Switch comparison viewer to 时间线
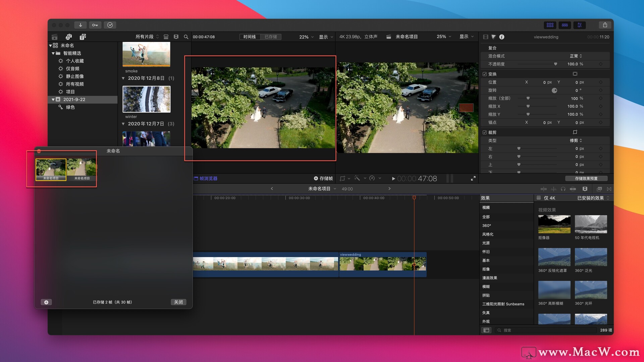The width and height of the screenshot is (644, 362). coord(250,37)
